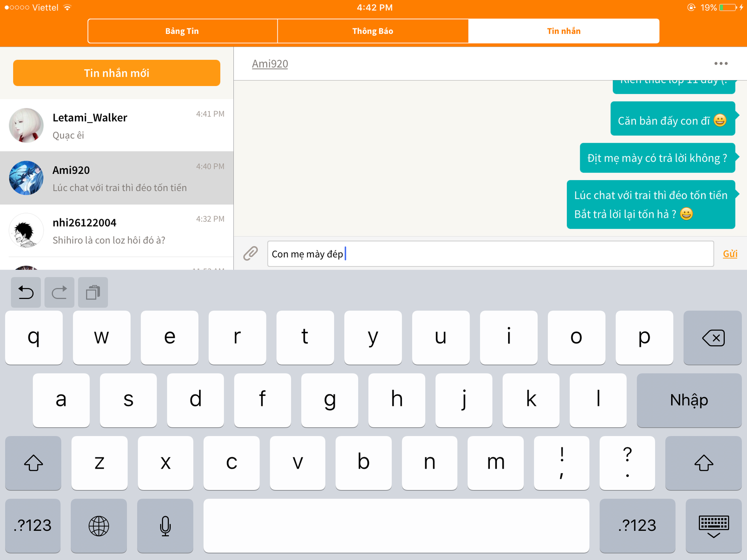Screen dimensions: 747x560
Task: Tap the i key
Action: 509,338
